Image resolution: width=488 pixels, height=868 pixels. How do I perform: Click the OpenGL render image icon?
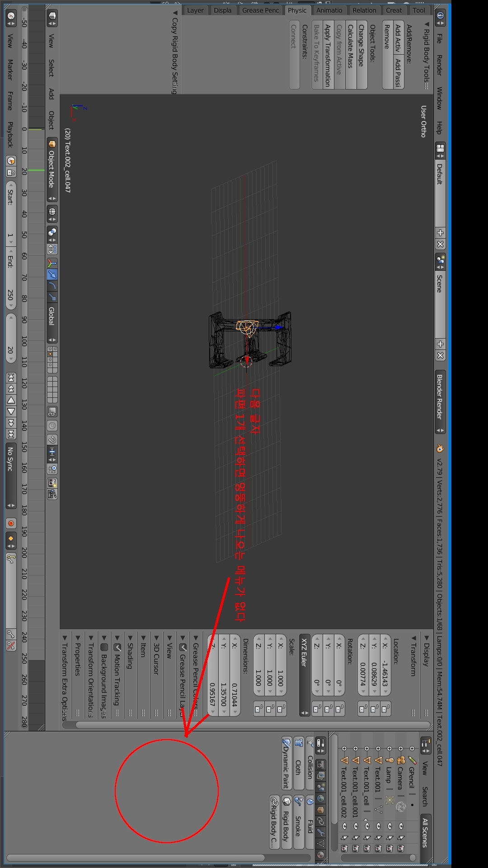tap(52, 483)
